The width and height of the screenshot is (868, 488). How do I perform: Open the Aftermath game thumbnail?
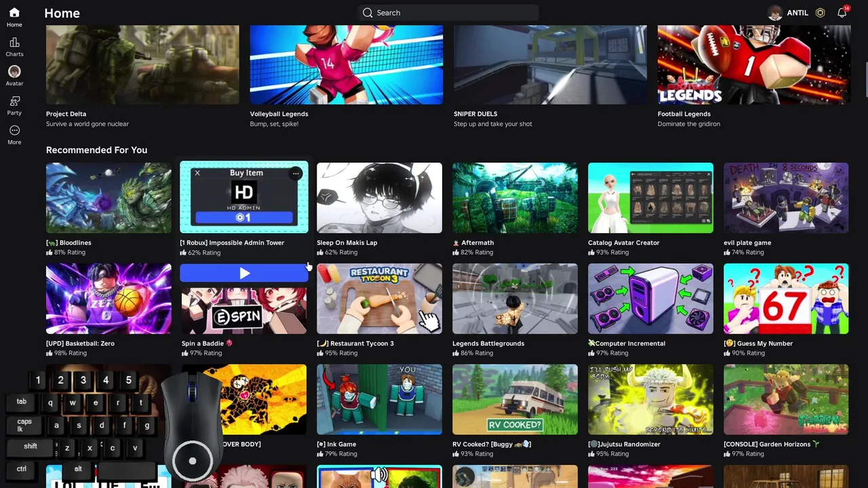pos(515,198)
